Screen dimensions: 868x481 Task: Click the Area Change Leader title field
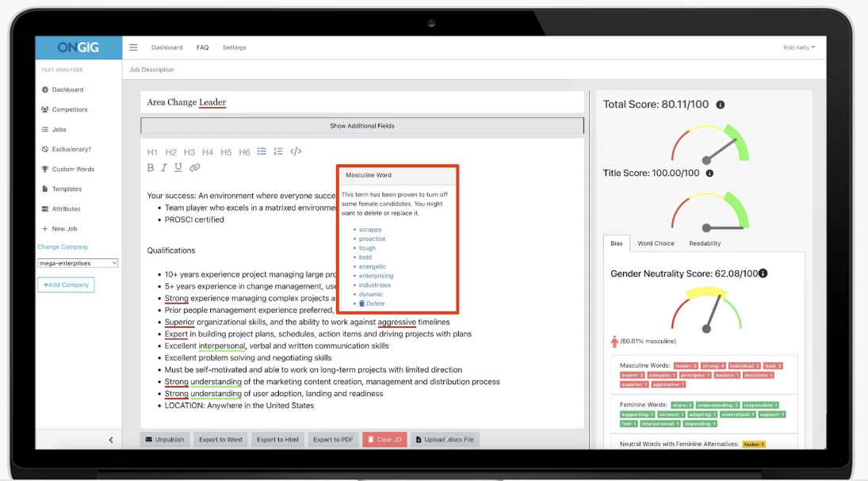[317, 102]
